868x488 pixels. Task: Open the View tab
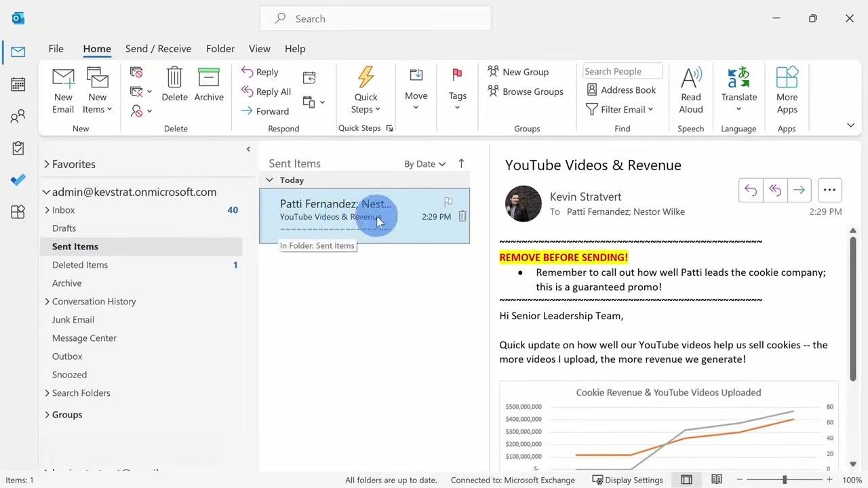tap(260, 49)
